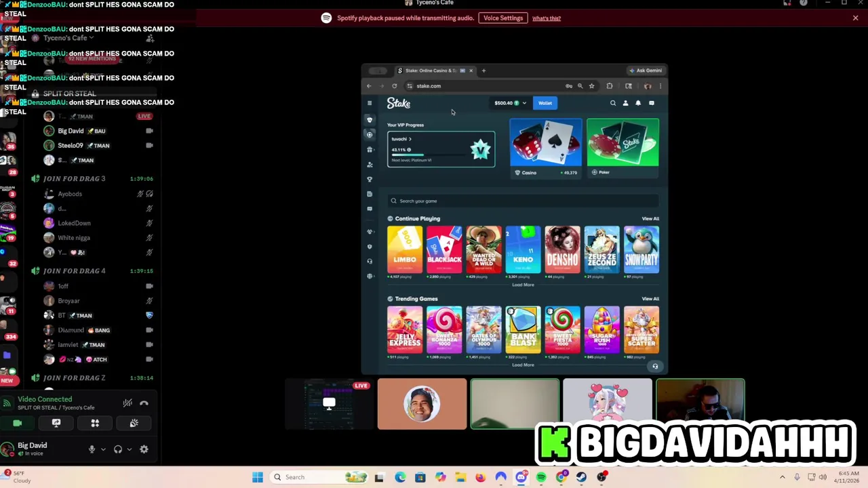Open the browser three-dot menu
This screenshot has width=868, height=488.
660,86
